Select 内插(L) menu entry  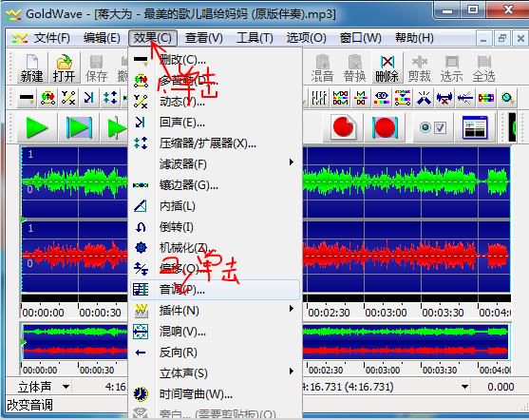coord(215,206)
